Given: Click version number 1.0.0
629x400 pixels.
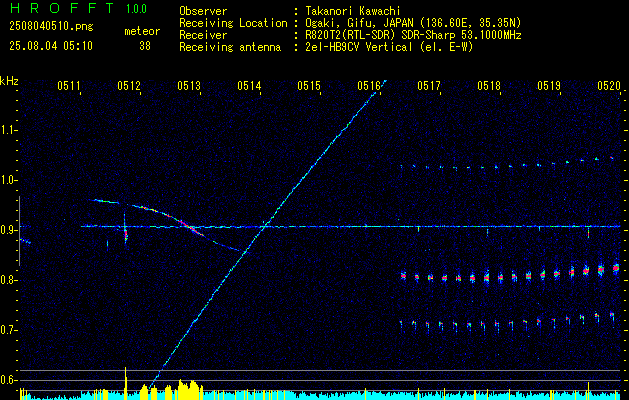Looking at the screenshot, I should coord(136,9).
